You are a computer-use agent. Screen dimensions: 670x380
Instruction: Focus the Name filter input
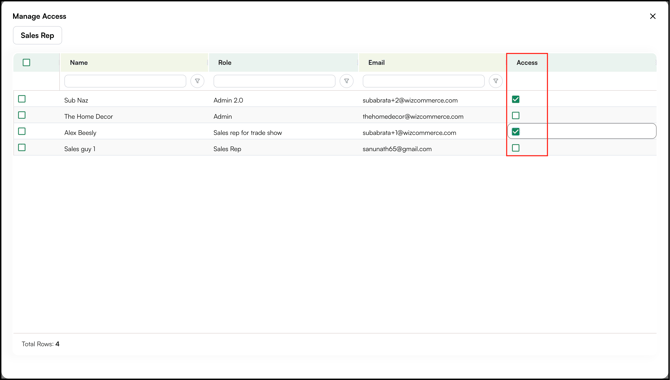click(x=125, y=81)
